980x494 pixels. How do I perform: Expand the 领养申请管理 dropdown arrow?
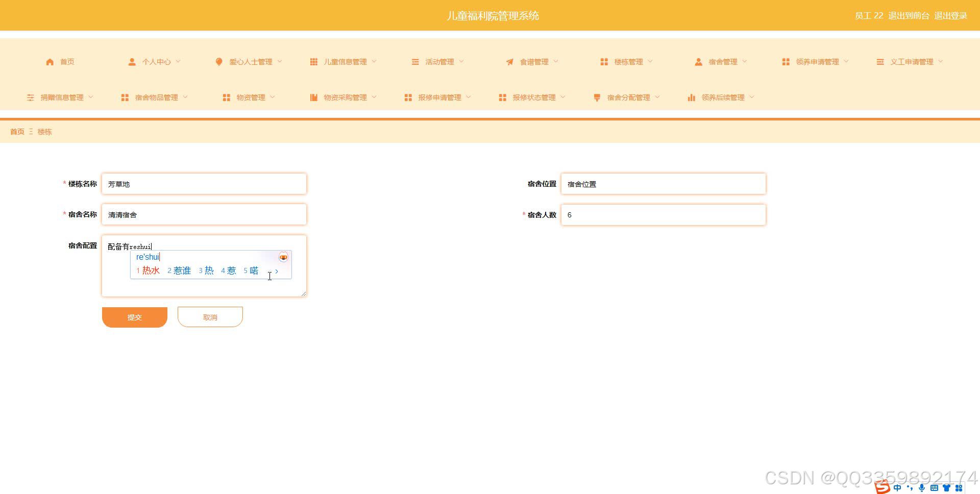click(846, 61)
